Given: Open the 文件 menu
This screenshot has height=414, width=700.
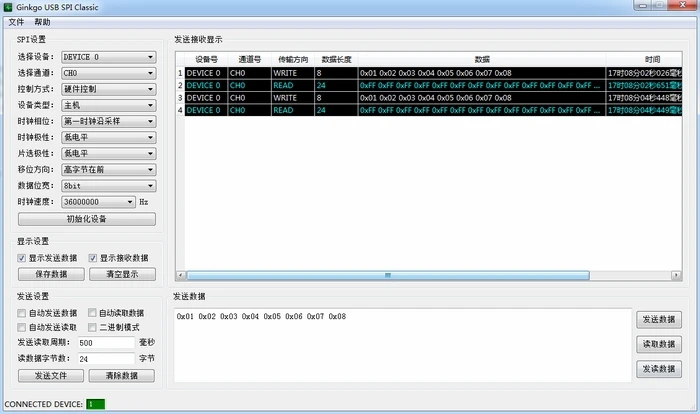Looking at the screenshot, I should 16,22.
